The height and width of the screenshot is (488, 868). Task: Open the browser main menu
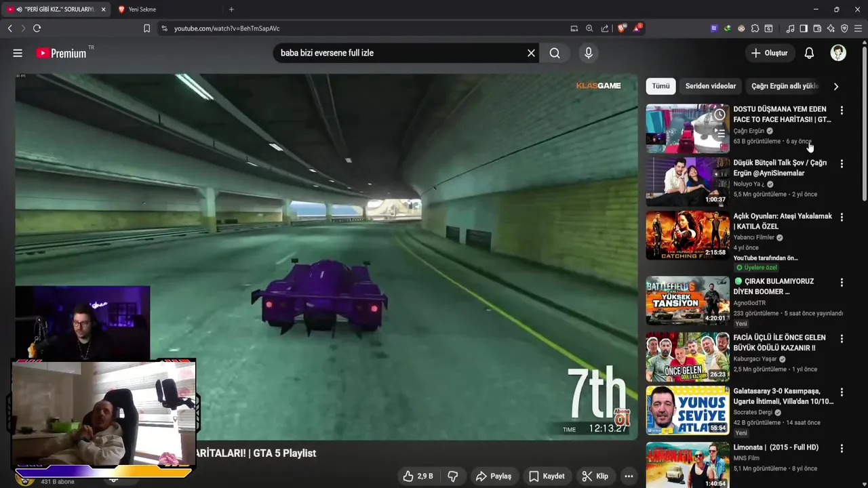point(859,28)
